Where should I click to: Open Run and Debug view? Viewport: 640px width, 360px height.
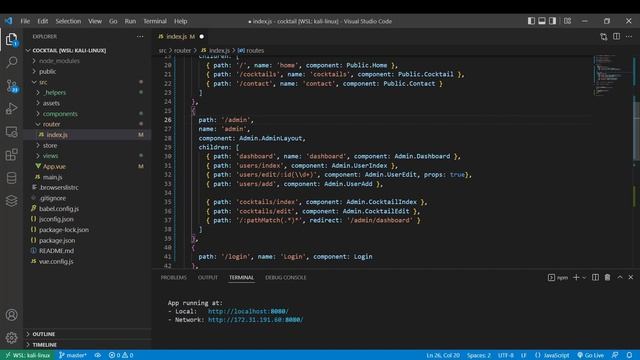point(11,109)
